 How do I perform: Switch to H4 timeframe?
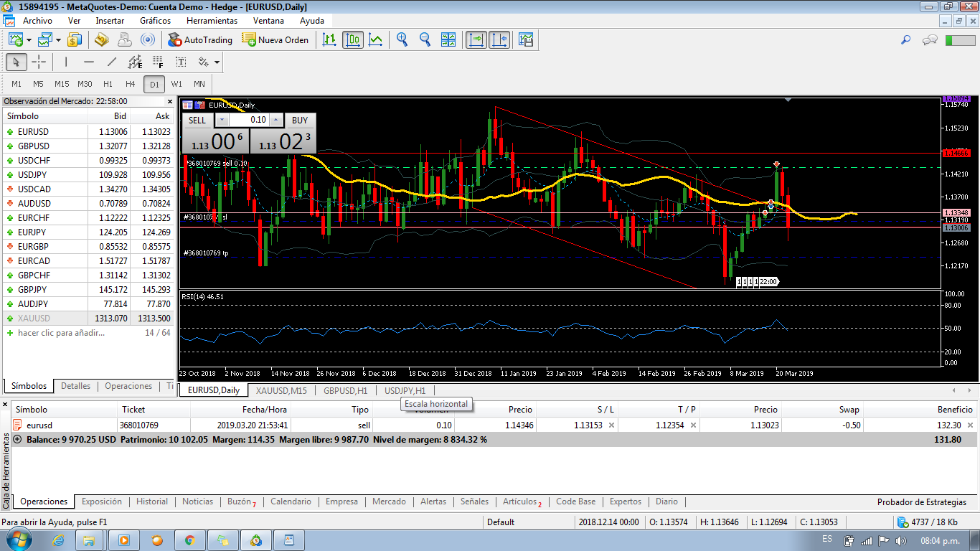coord(131,84)
